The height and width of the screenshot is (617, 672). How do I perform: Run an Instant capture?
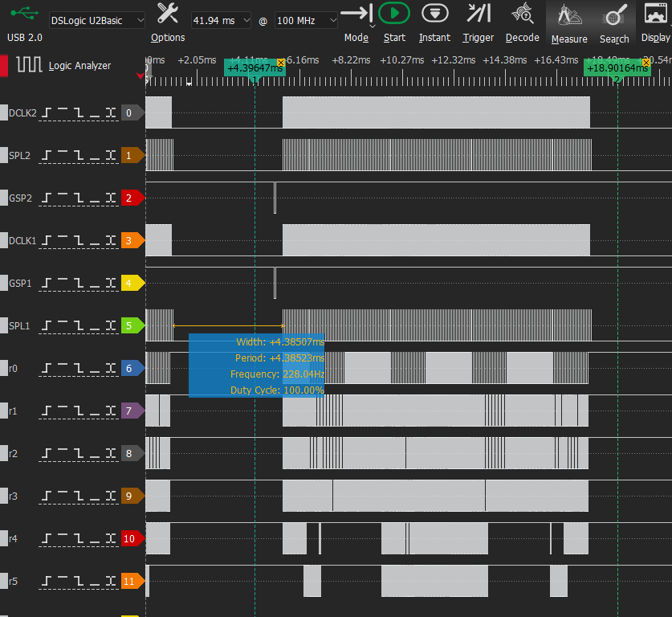tap(434, 22)
